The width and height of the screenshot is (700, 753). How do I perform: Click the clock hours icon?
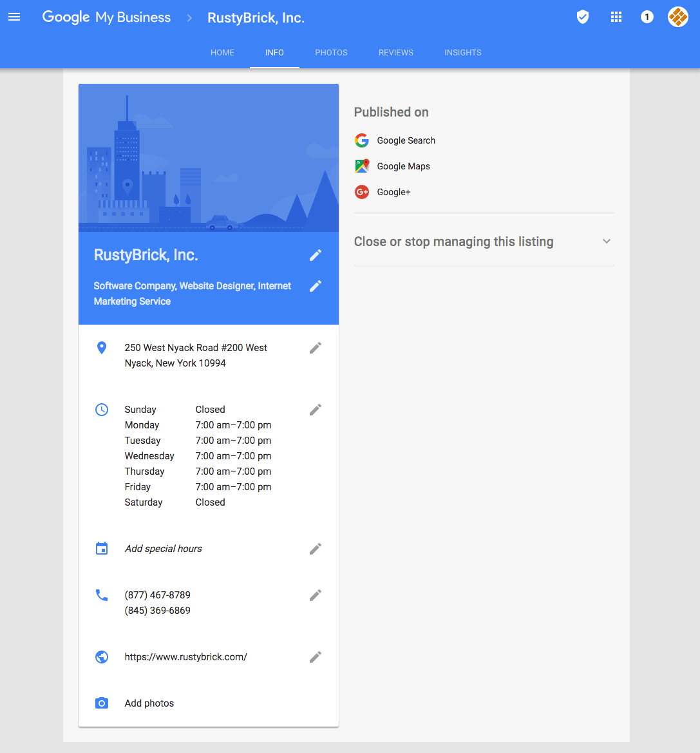coord(102,410)
